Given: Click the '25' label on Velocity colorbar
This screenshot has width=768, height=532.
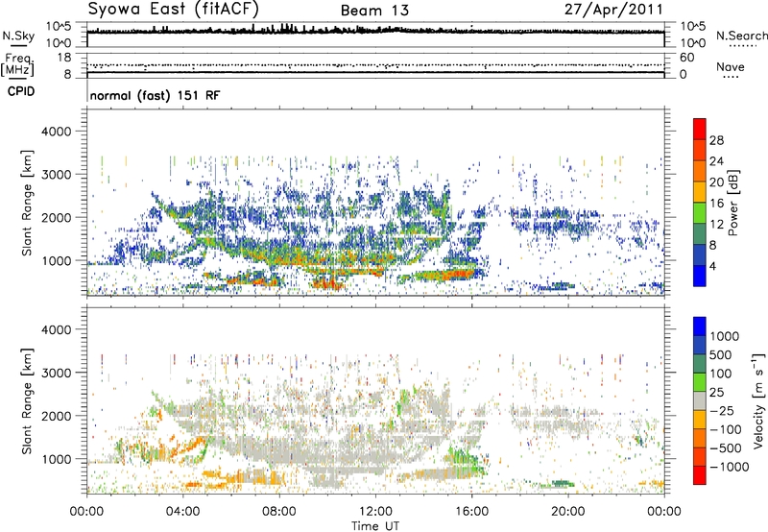Looking at the screenshot, I should pos(716,393).
